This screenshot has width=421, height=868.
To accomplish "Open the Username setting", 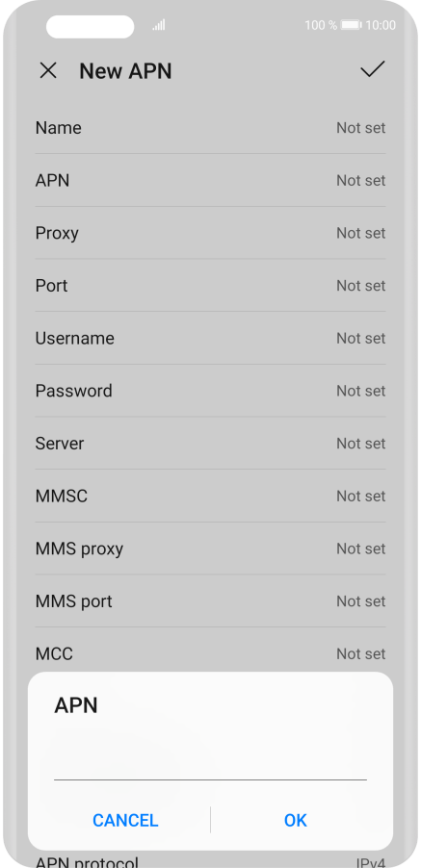I will click(x=210, y=338).
